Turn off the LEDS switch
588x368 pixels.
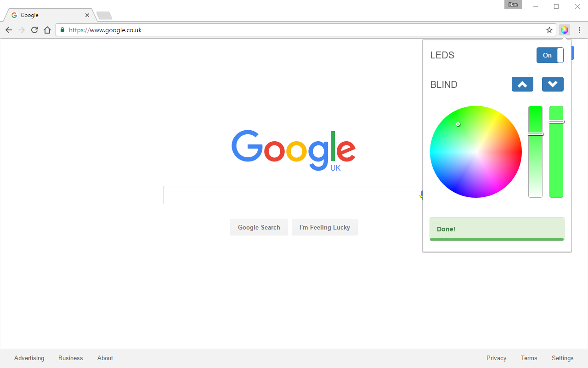click(x=550, y=55)
